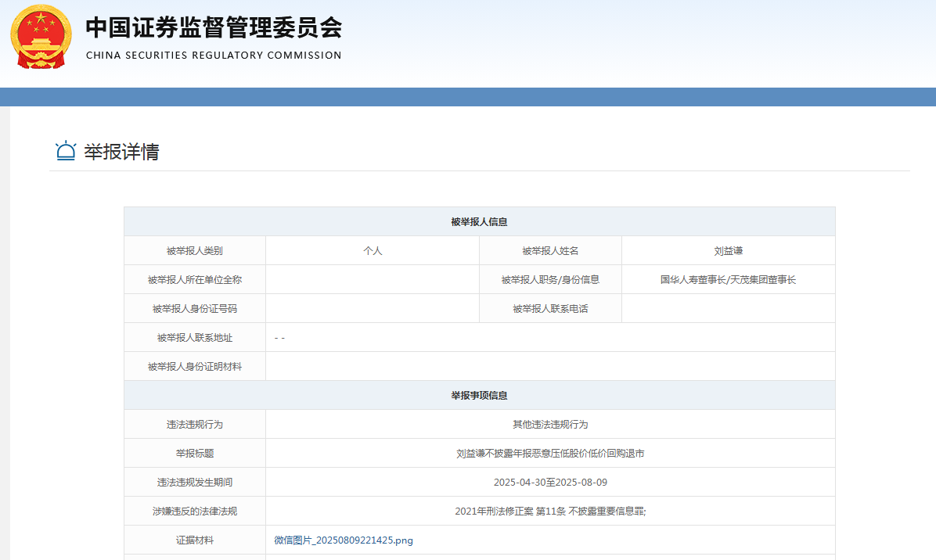
Task: Click the 被举报人所在单位全称 label
Action: coord(195,280)
